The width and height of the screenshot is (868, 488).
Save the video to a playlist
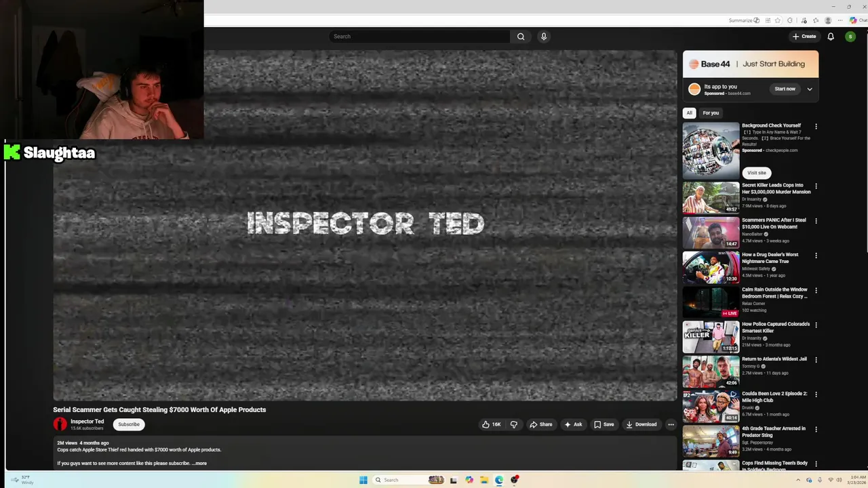[604, 424]
